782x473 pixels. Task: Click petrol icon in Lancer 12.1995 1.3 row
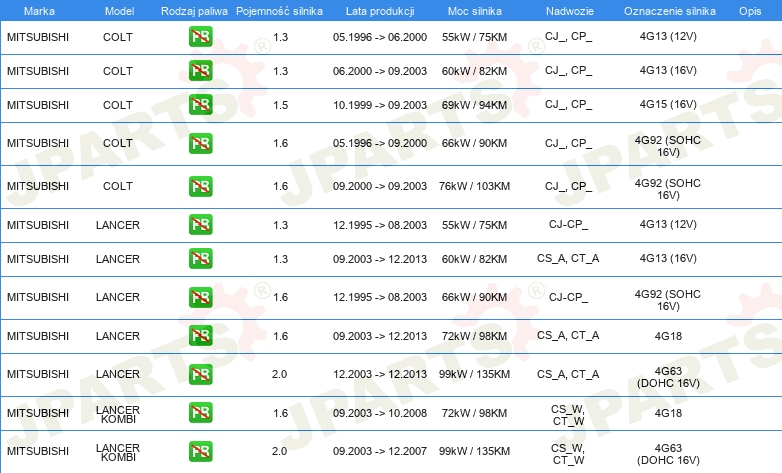tap(200, 225)
